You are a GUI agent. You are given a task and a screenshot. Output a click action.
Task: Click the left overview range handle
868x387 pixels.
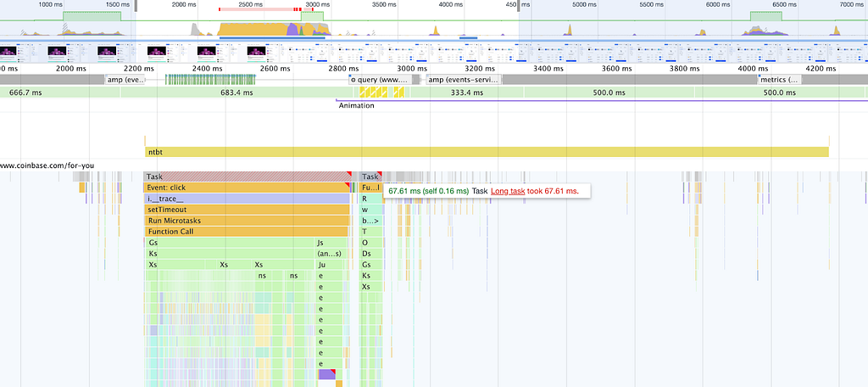pyautogui.click(x=136, y=6)
